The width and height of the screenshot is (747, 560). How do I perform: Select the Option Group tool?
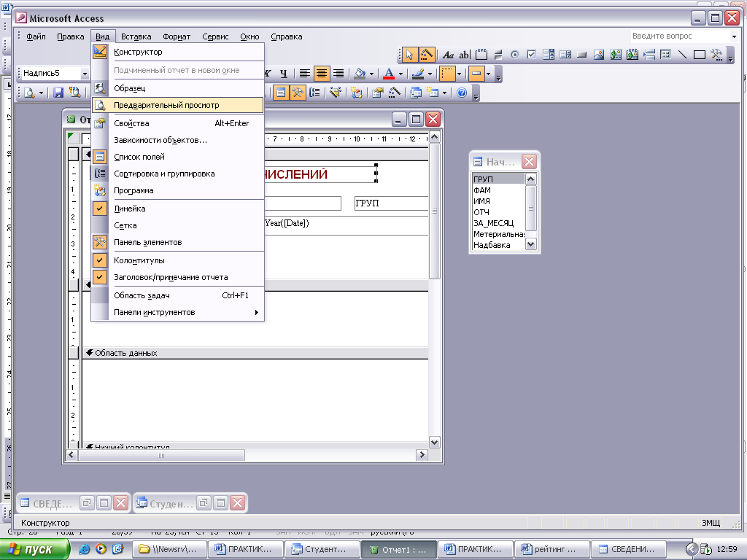(481, 55)
